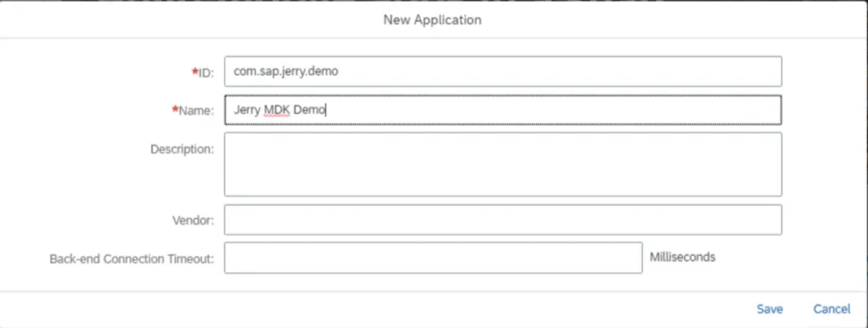Click the Name field label
This screenshot has height=328, width=868.
pos(197,111)
